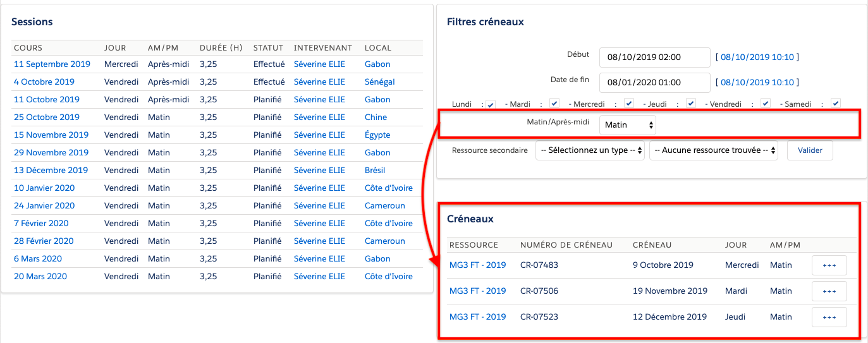Toggle the Mercredi day checkbox
Image resolution: width=868 pixels, height=343 pixels.
pyautogui.click(x=628, y=104)
